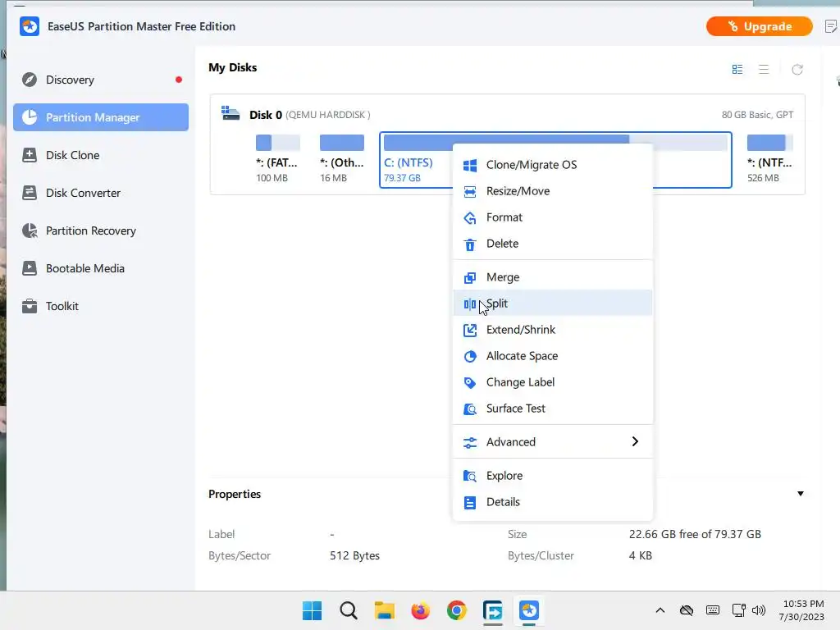This screenshot has width=840, height=630.
Task: Open the Discovery compass icon
Action: coord(30,80)
